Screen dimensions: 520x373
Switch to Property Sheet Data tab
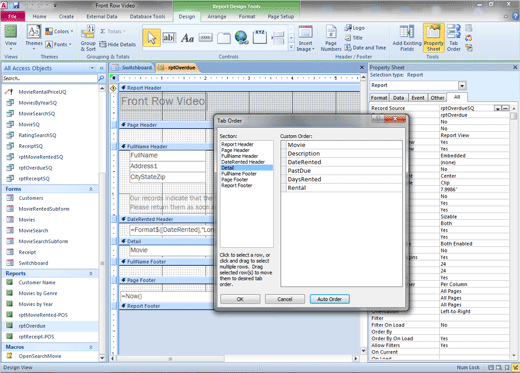(398, 98)
